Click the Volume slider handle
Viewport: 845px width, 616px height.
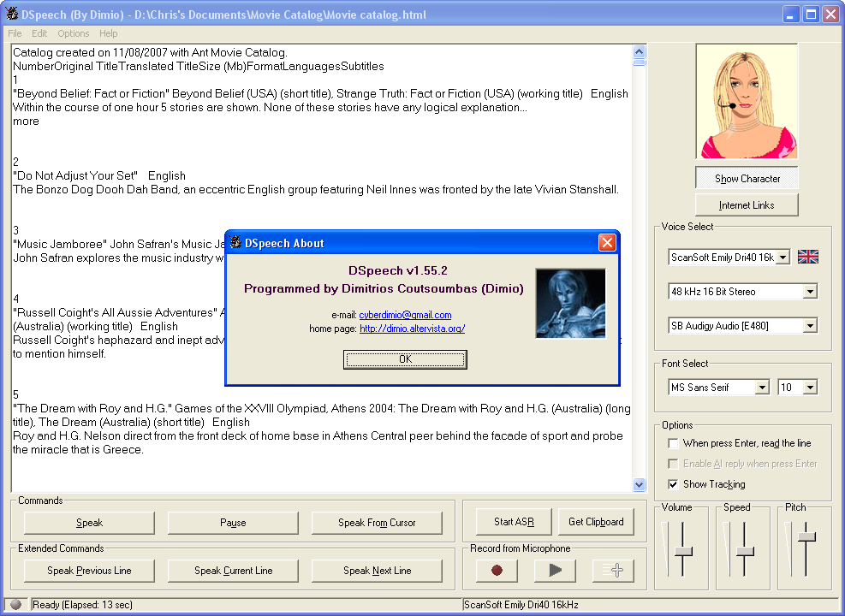pos(683,551)
